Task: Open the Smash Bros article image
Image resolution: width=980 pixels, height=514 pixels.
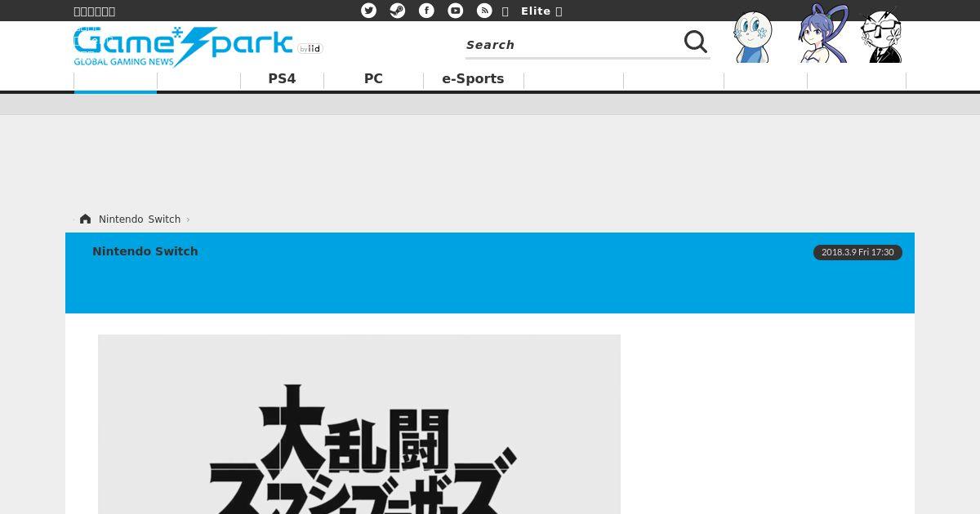Action: (x=359, y=424)
